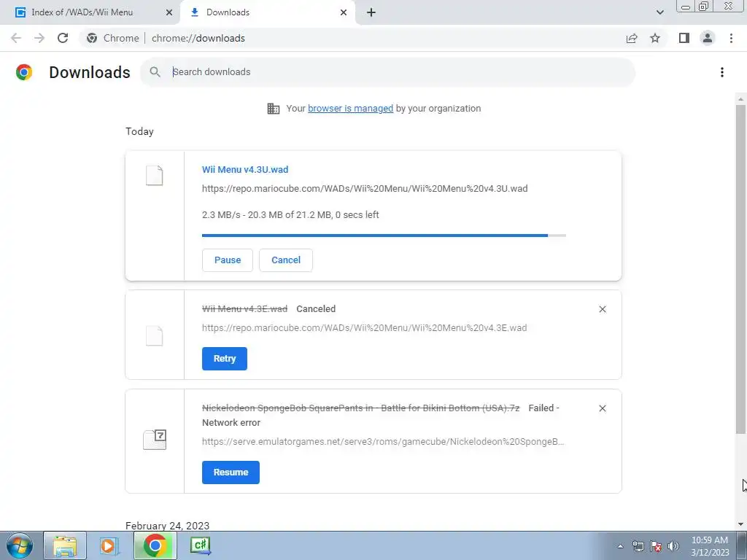
Task: Click the scrollbar up arrow
Action: (740, 99)
